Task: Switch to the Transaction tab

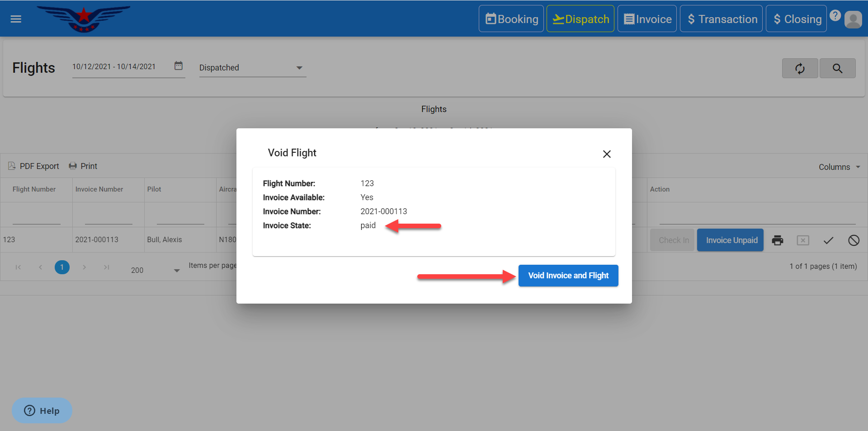Action: point(722,19)
